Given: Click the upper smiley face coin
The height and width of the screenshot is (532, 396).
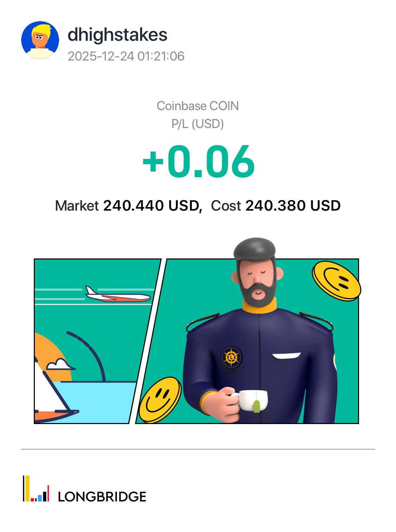Looking at the screenshot, I should [336, 281].
